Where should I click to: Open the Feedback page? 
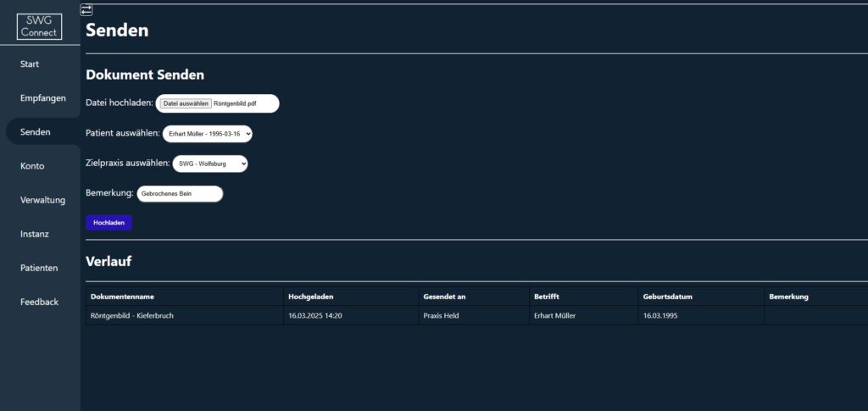point(39,302)
